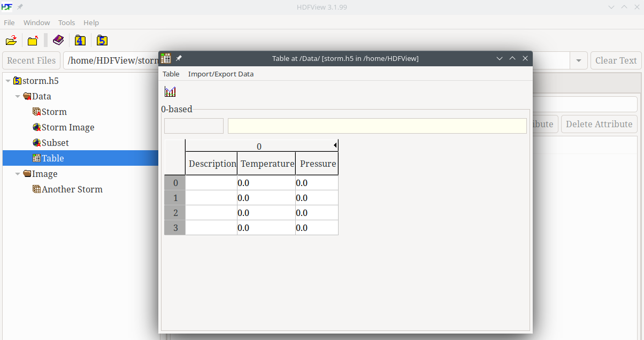Open the Import/Export Data menu

click(220, 74)
